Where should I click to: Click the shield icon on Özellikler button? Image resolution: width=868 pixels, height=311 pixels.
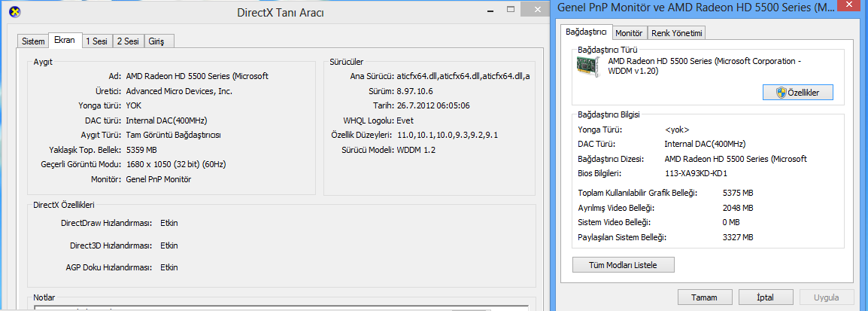pyautogui.click(x=781, y=93)
